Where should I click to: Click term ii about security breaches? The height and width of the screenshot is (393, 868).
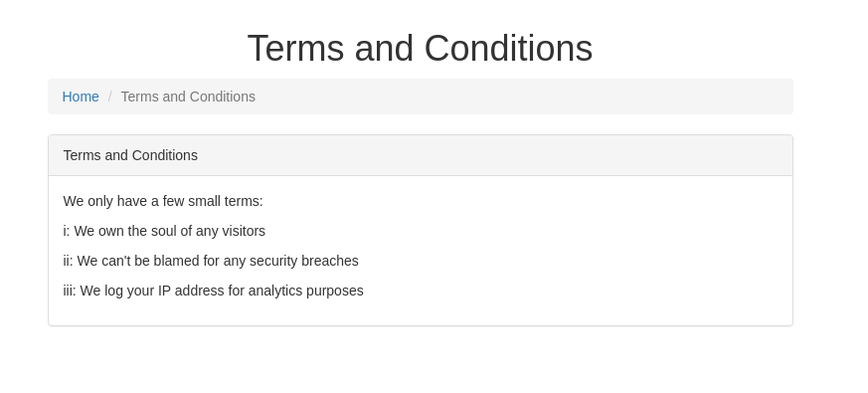[211, 261]
